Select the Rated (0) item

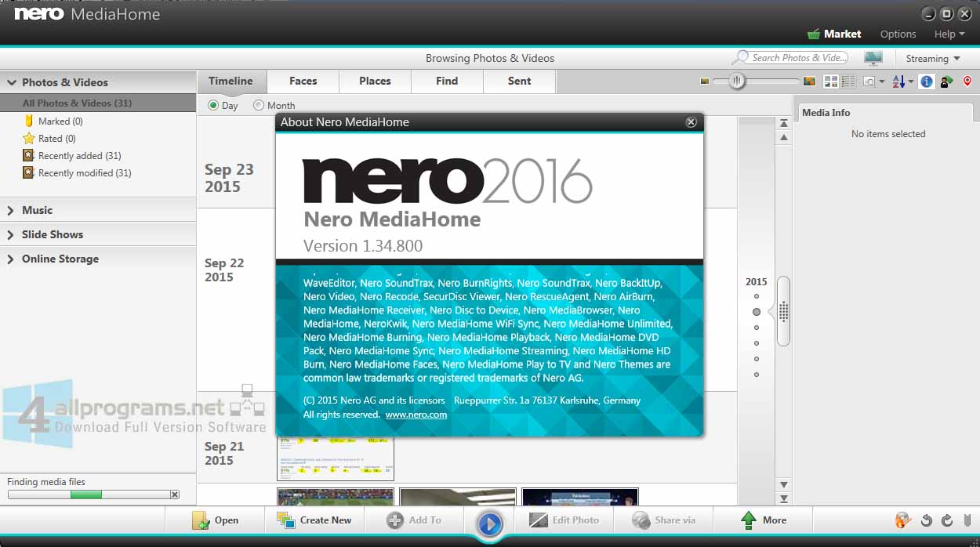[x=57, y=139]
